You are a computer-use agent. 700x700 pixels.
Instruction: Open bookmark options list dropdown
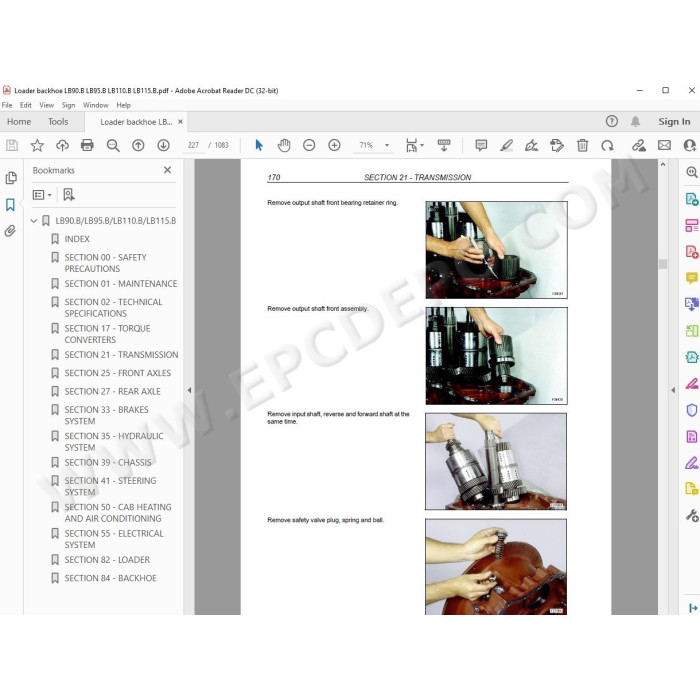(42, 195)
